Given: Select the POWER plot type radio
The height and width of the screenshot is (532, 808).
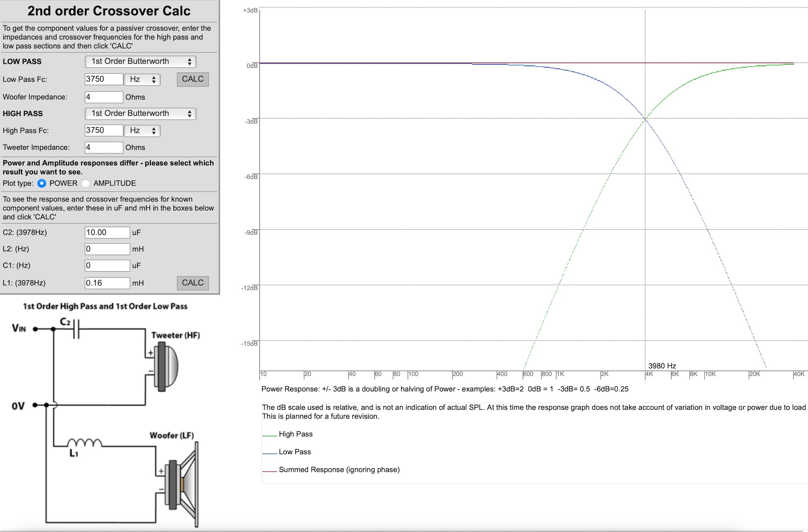Looking at the screenshot, I should (x=42, y=183).
